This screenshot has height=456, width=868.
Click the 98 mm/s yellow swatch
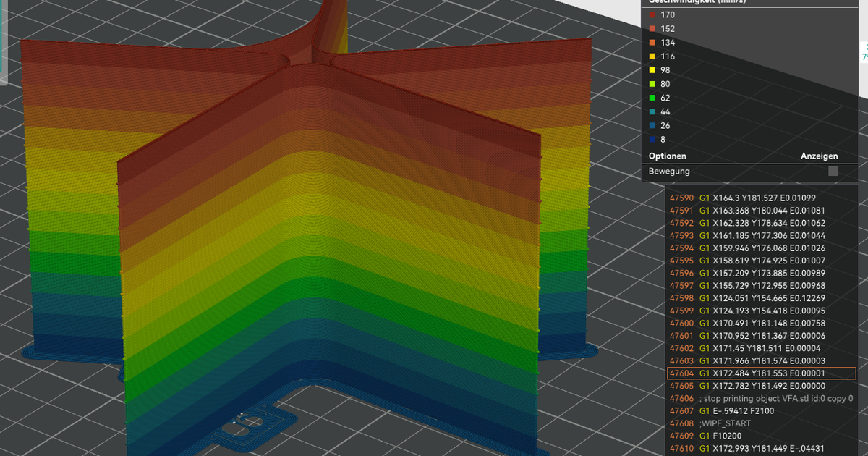[652, 70]
